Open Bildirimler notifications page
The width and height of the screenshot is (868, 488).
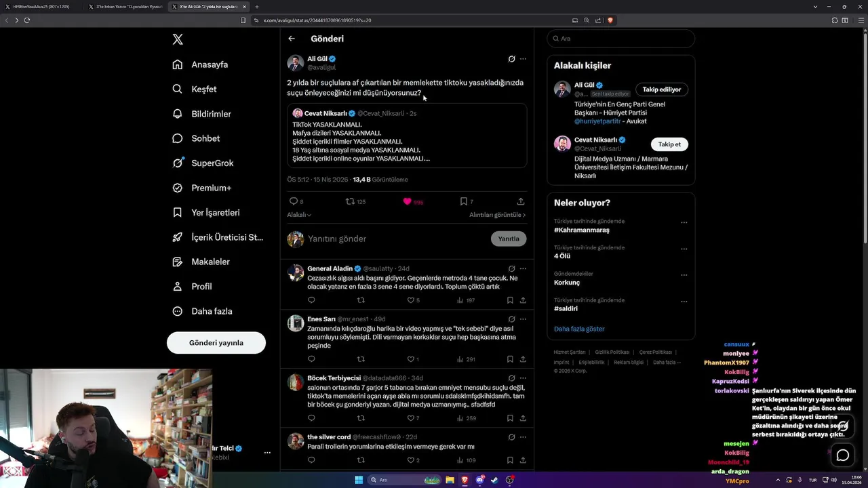coord(201,114)
